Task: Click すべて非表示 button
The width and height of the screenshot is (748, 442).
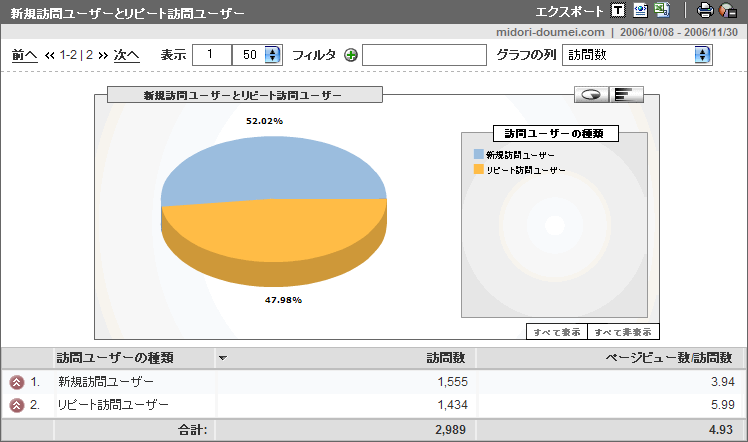Action: pyautogui.click(x=623, y=332)
